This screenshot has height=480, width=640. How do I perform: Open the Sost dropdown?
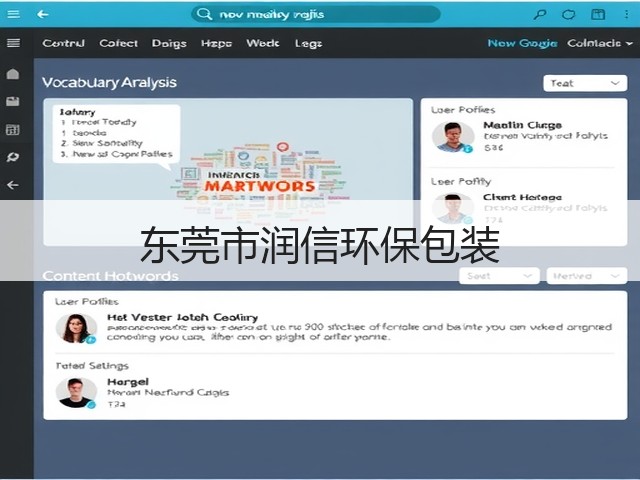500,276
